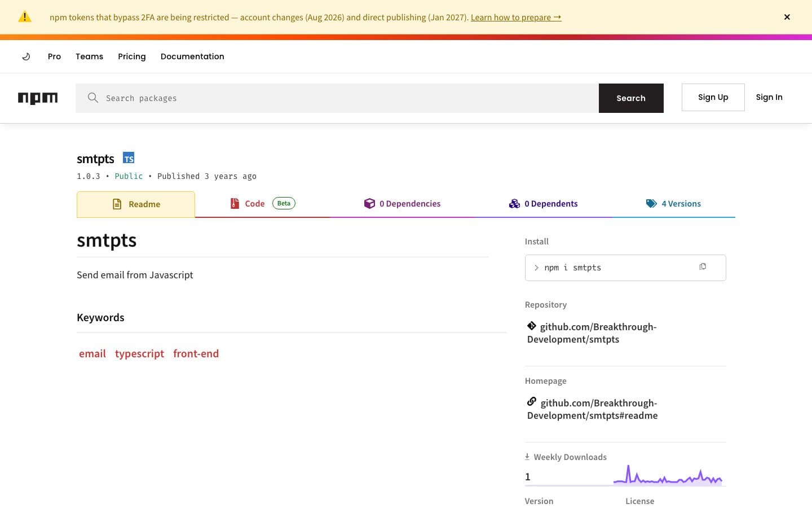Click the Weekly Downloads label

[x=570, y=457]
